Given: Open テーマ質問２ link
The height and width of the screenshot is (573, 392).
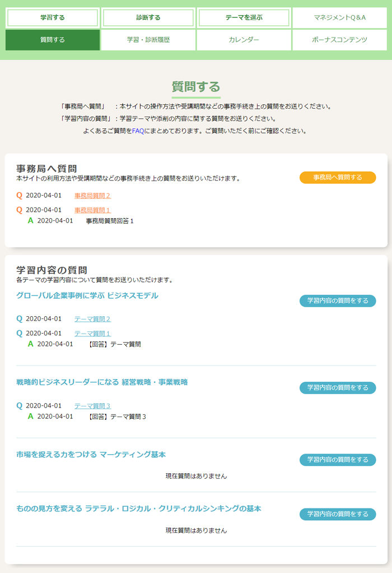Looking at the screenshot, I should point(92,319).
